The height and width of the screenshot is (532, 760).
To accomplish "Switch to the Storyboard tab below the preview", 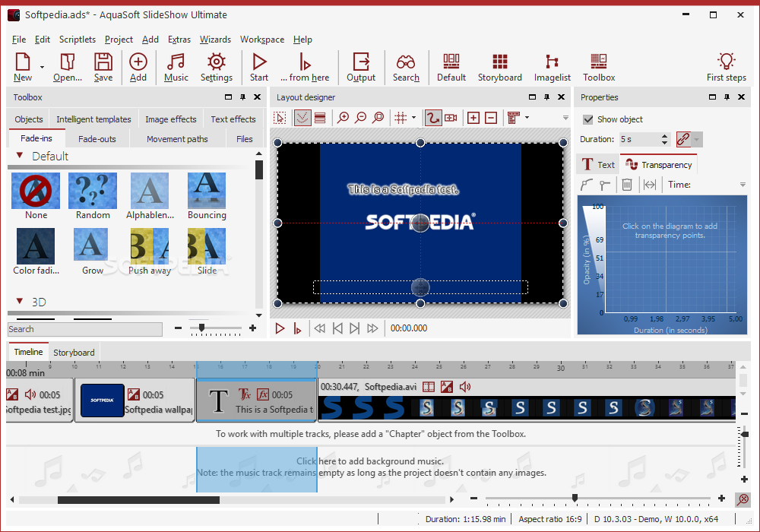I will (x=74, y=352).
